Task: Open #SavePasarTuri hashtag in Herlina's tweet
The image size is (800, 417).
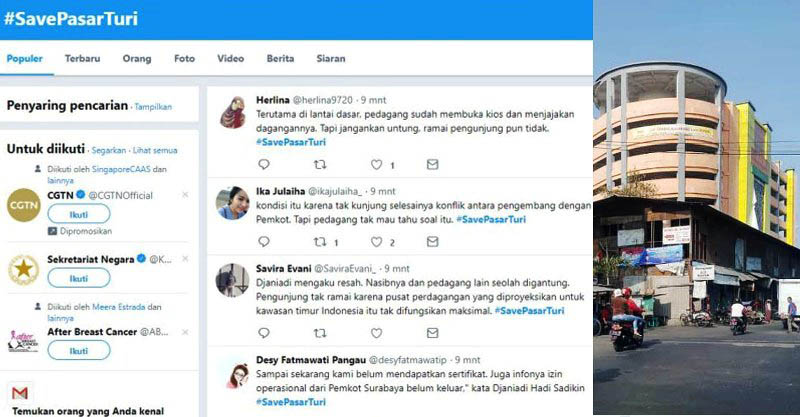Action: (x=291, y=142)
